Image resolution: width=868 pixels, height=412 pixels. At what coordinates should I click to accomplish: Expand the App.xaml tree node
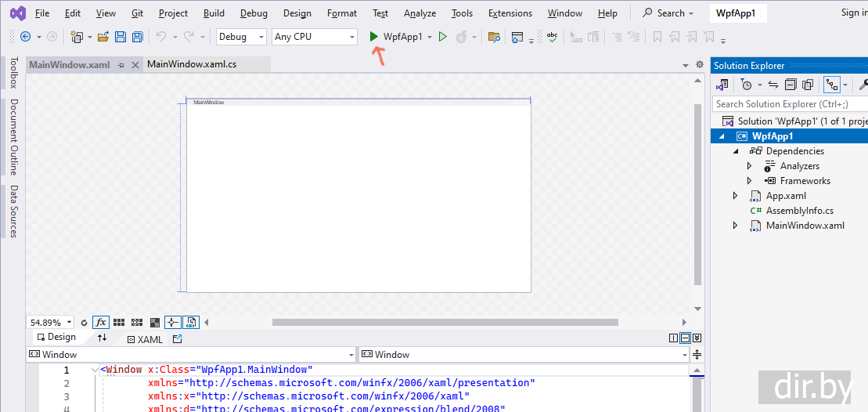pyautogui.click(x=735, y=196)
